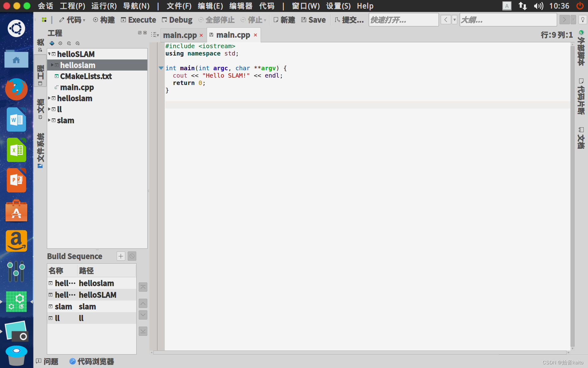
Task: Open Firefox from the dock
Action: point(16,89)
